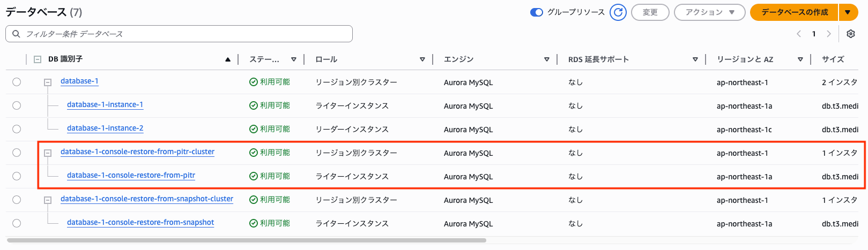
Task: Select radio button for database-1
Action: (17, 82)
